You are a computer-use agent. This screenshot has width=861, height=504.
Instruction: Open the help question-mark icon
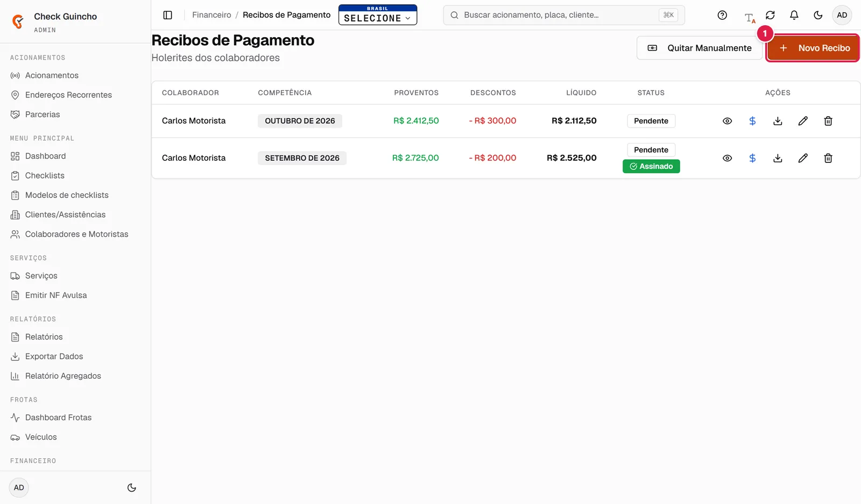[x=722, y=15]
